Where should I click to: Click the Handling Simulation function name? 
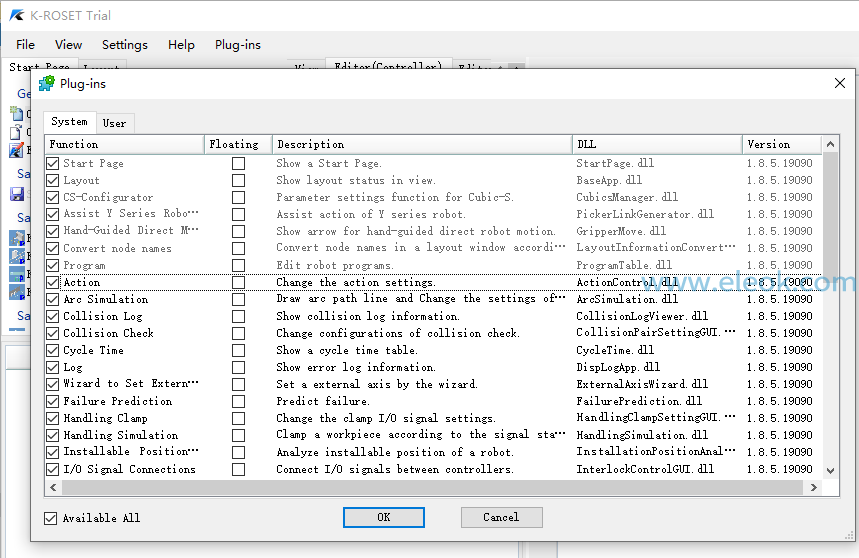coord(121,435)
